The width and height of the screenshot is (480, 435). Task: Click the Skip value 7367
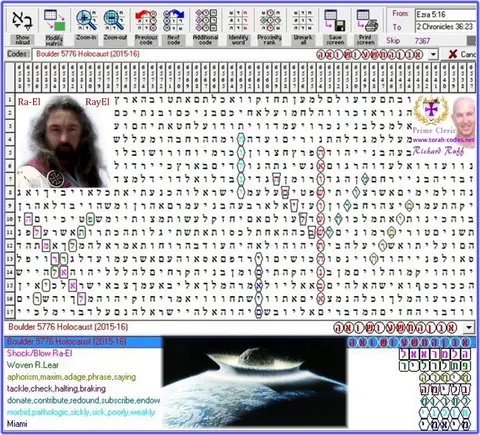422,41
